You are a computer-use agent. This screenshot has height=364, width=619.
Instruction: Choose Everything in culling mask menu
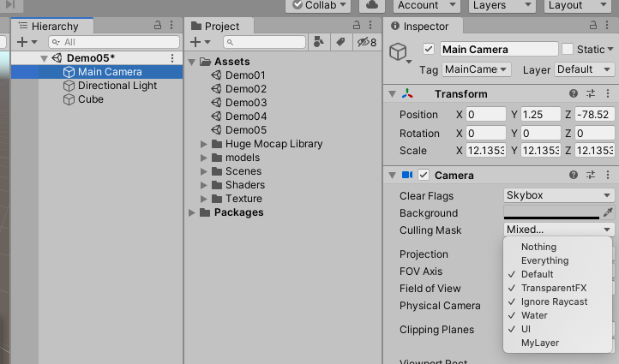click(544, 260)
